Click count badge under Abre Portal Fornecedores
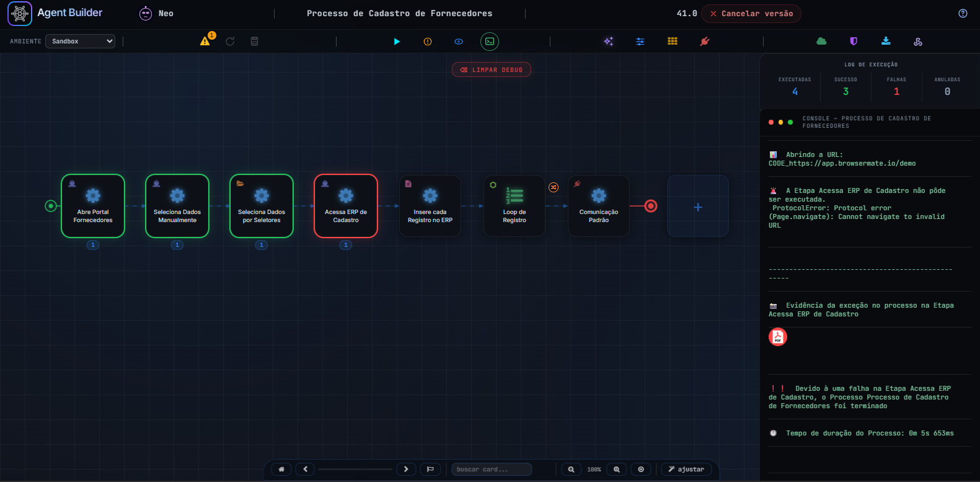Screen dimensions: 980x482 click(x=93, y=245)
